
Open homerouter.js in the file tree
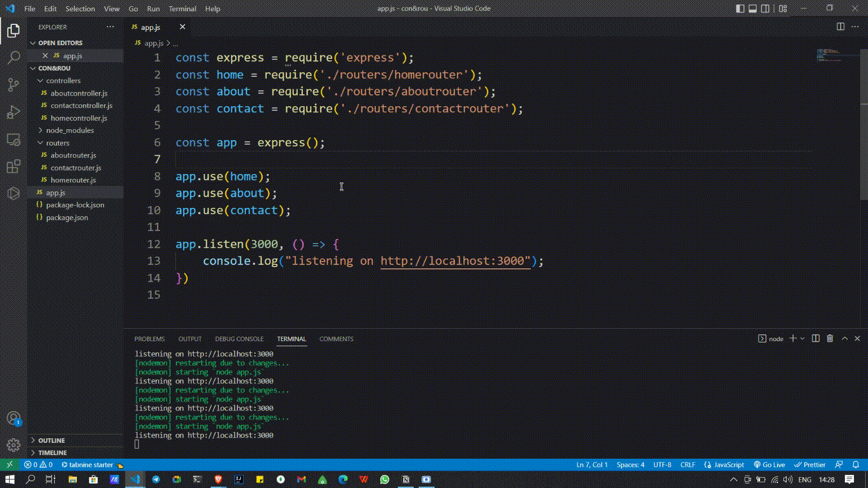click(73, 180)
